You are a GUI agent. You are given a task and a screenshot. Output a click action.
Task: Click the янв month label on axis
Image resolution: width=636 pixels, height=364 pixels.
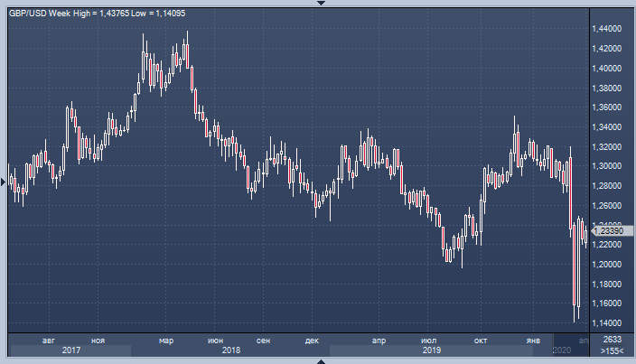tap(533, 340)
